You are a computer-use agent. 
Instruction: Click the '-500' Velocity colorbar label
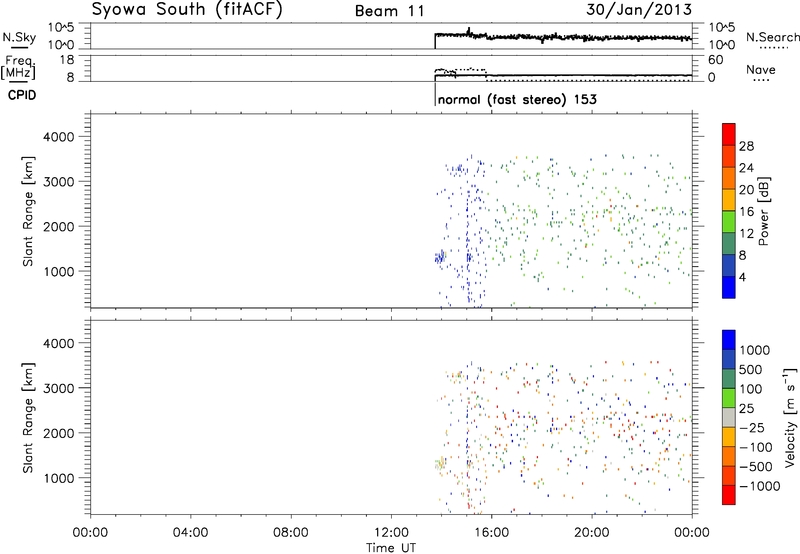point(756,467)
